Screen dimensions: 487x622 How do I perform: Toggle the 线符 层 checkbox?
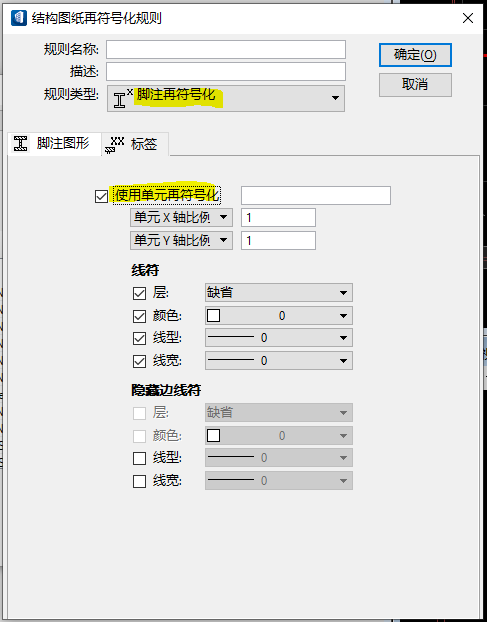tap(139, 294)
